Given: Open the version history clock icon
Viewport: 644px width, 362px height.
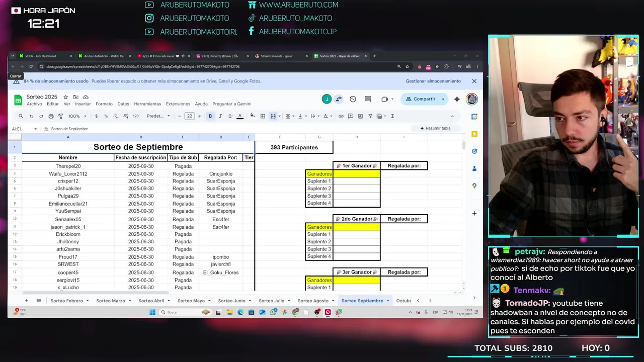Looking at the screenshot, I should 353,99.
